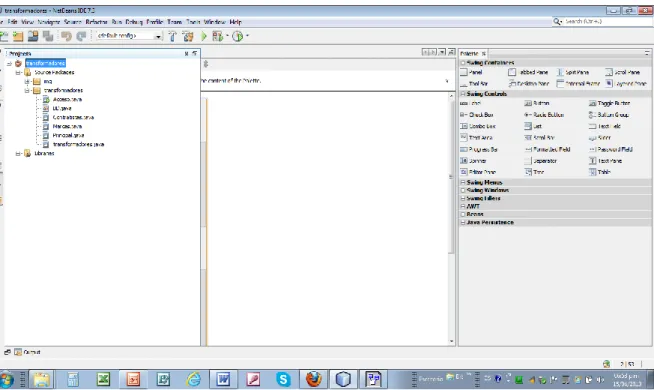654x390 pixels.
Task: Expand the Swing Menus palette category
Action: [463, 182]
